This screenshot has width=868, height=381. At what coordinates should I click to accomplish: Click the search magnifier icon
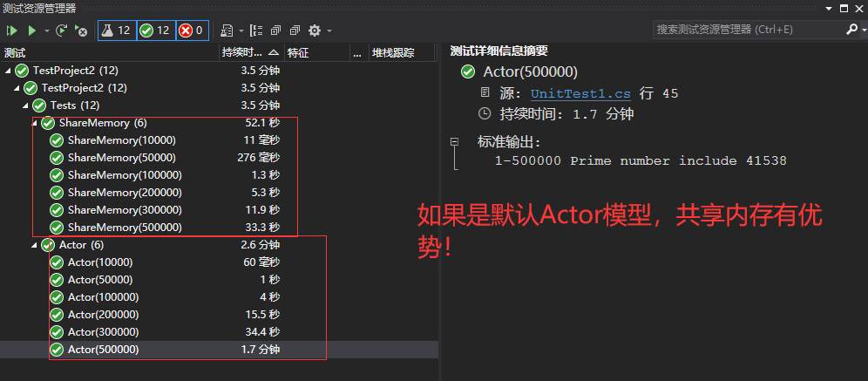pyautogui.click(x=851, y=30)
